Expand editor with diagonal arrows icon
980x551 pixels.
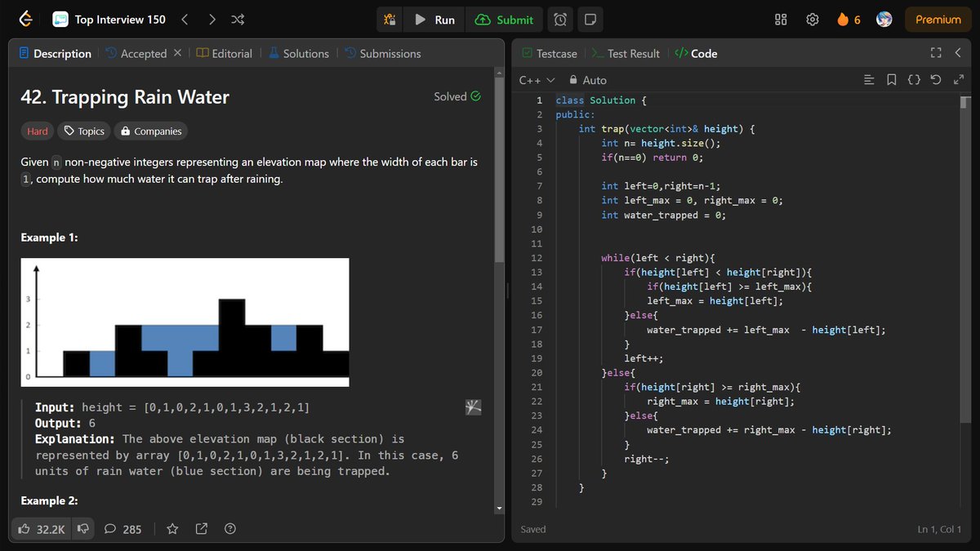click(958, 80)
